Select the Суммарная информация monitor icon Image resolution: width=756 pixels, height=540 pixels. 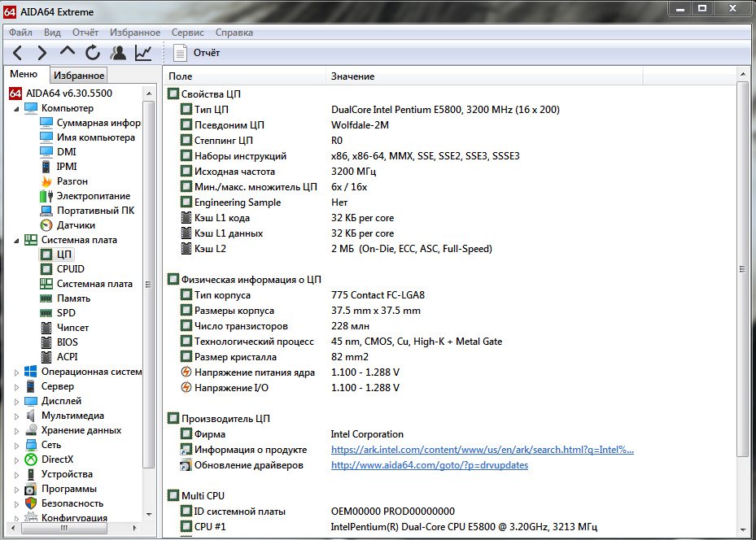coord(46,123)
